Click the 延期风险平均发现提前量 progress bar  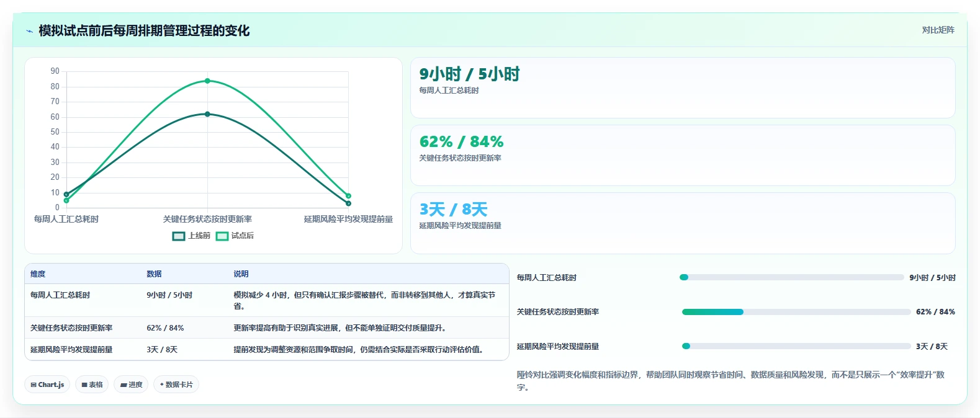coord(796,346)
